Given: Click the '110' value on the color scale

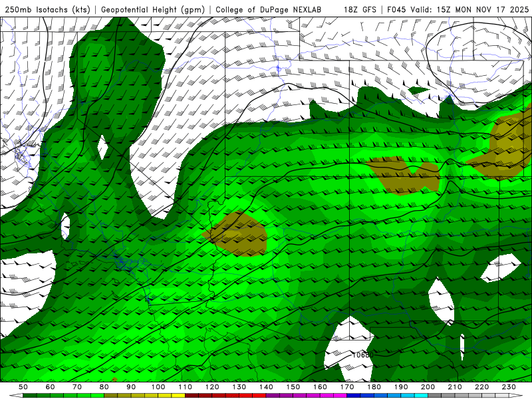Looking at the screenshot, I should (x=186, y=387).
